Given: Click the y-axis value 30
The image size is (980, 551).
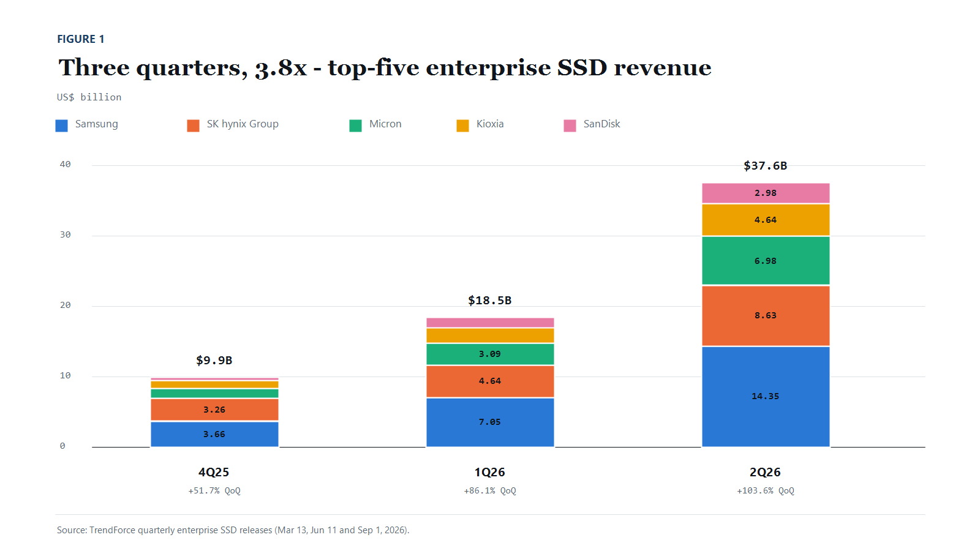Looking at the screenshot, I should pos(66,235).
